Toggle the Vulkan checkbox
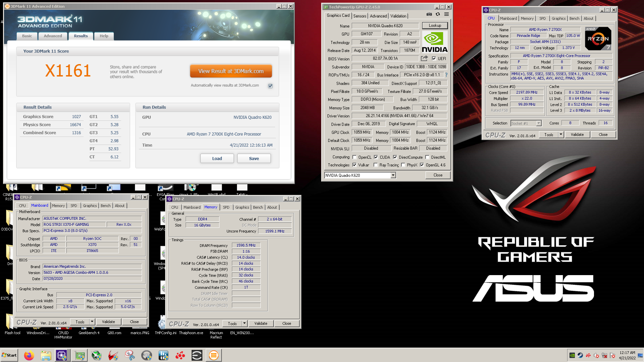 (354, 165)
